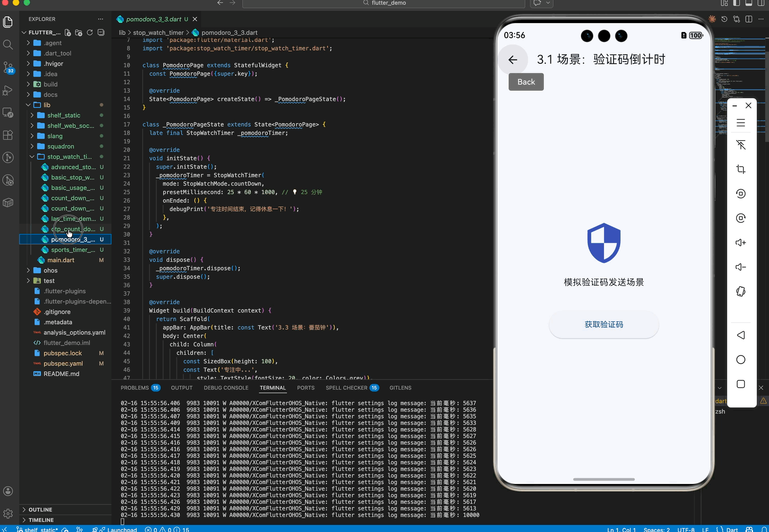Open editor more actions ellipsis menu

click(x=761, y=19)
